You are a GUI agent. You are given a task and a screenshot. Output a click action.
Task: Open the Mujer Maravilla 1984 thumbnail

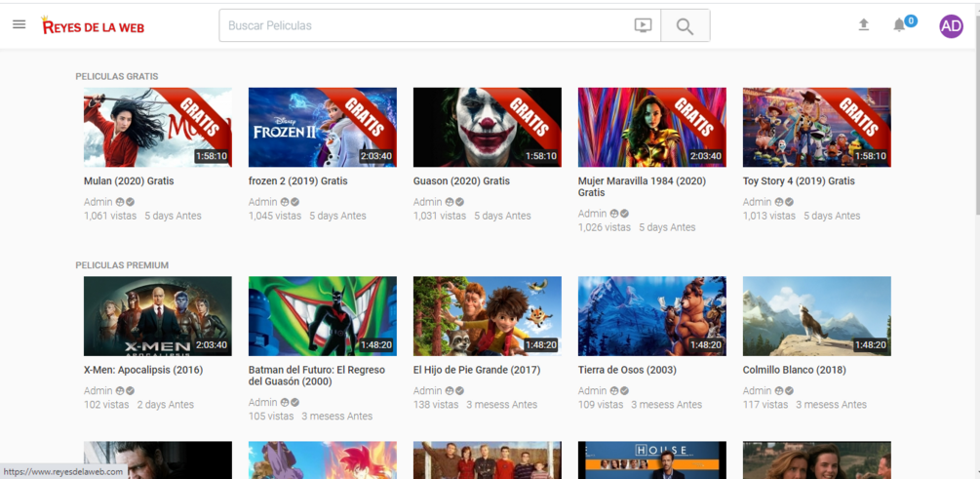point(652,127)
